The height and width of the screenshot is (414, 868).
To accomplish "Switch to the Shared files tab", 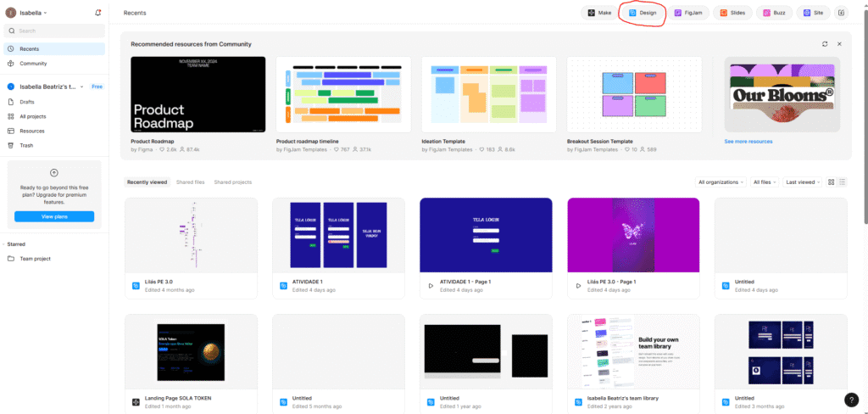I will 190,182.
